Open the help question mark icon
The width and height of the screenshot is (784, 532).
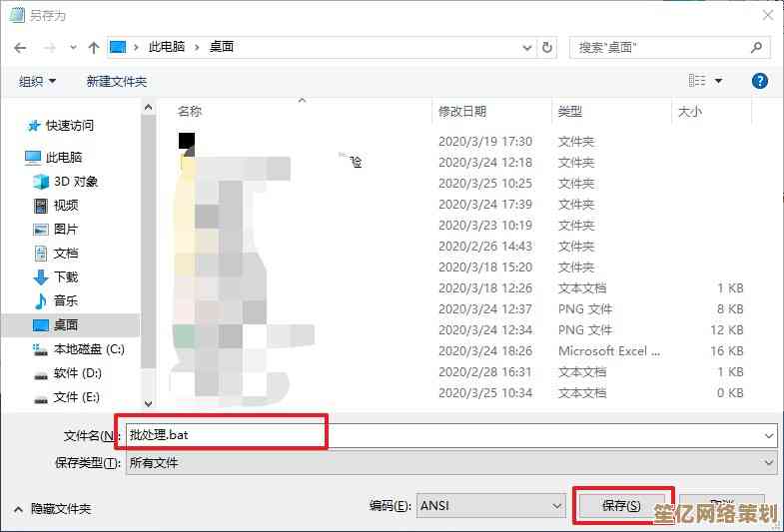(x=759, y=81)
